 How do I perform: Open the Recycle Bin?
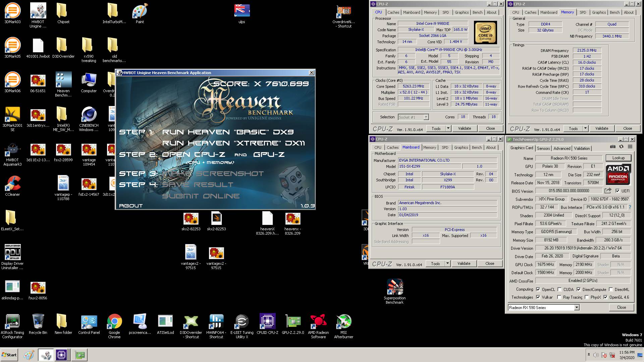point(38,324)
